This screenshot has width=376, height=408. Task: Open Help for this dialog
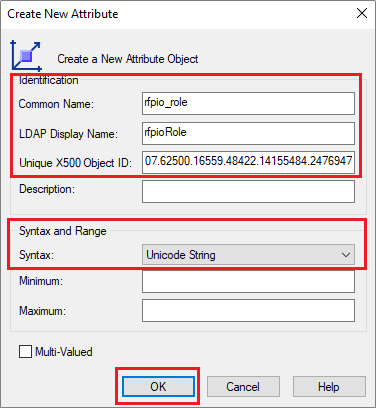[x=329, y=387]
